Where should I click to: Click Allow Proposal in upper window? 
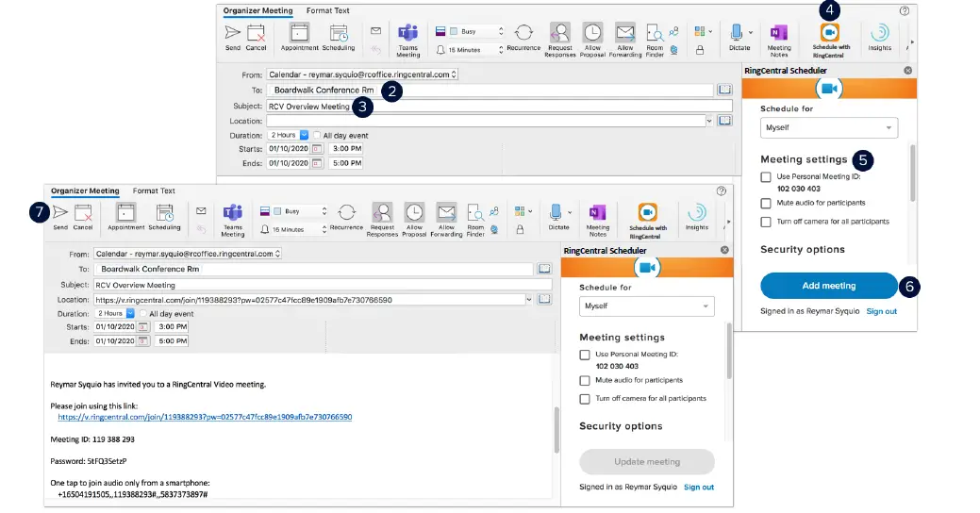point(592,40)
